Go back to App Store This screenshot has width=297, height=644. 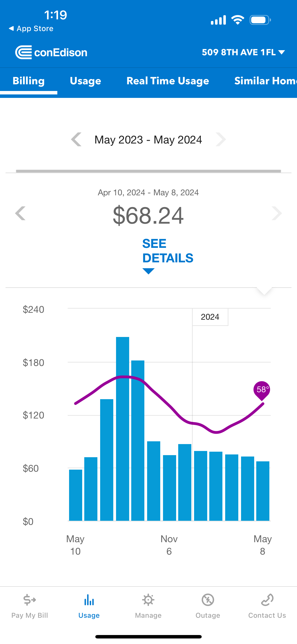[31, 29]
